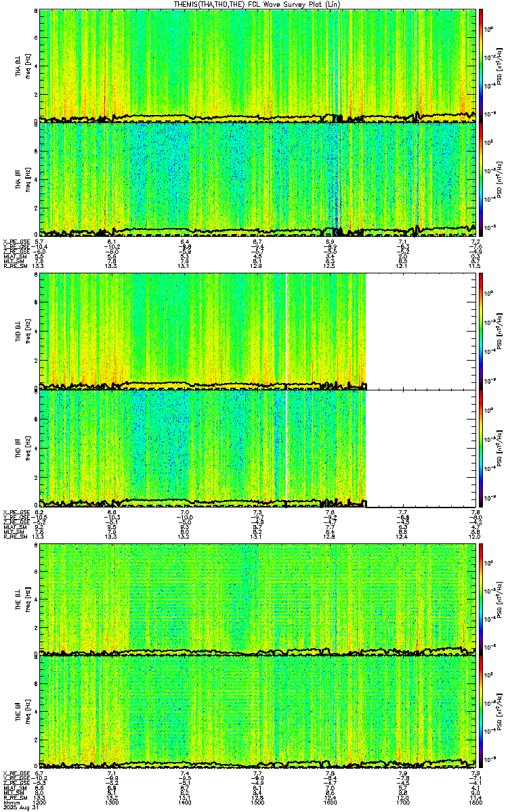The image size is (508, 812).
Task: Click the THE BL PSD color bar
Action: (x=481, y=600)
